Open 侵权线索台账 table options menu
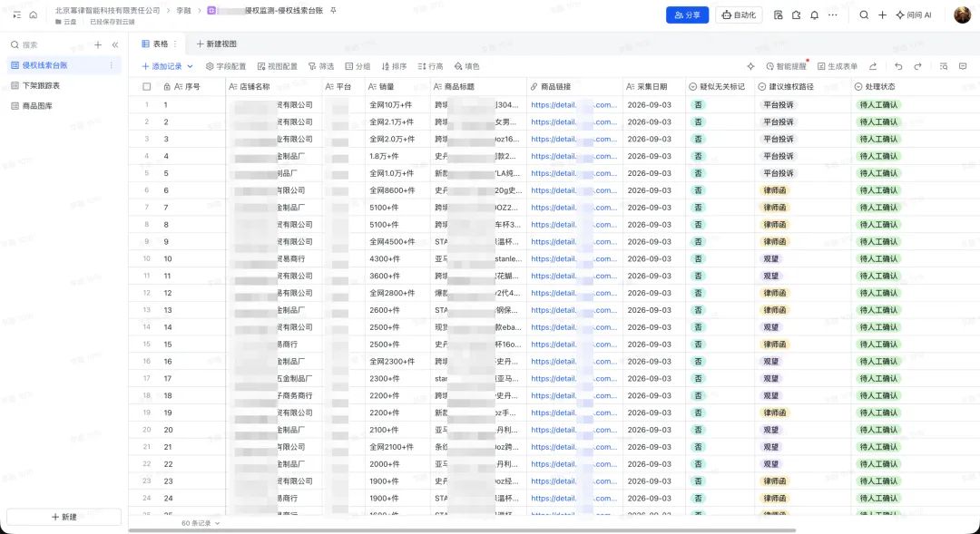Viewport: 980px width, 534px height. pos(112,65)
